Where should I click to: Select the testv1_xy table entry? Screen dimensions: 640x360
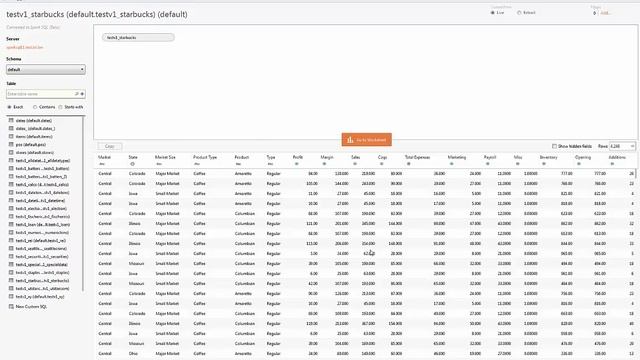pyautogui.click(x=40, y=296)
